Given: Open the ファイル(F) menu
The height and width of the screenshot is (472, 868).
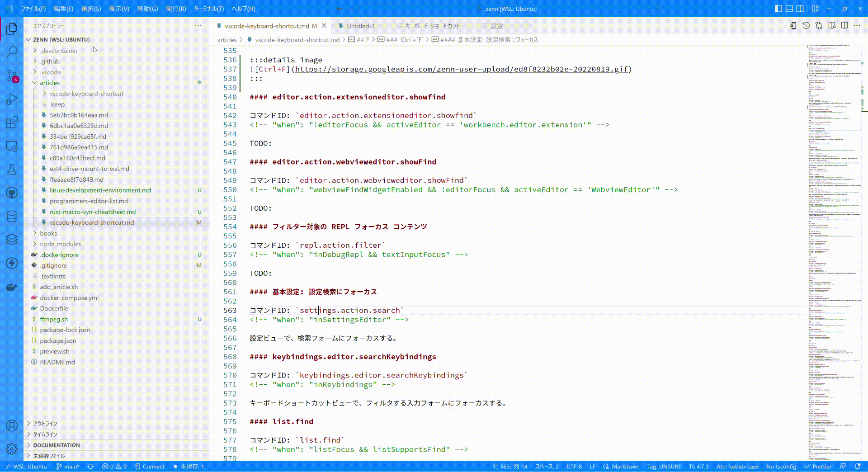Looking at the screenshot, I should pyautogui.click(x=33, y=9).
